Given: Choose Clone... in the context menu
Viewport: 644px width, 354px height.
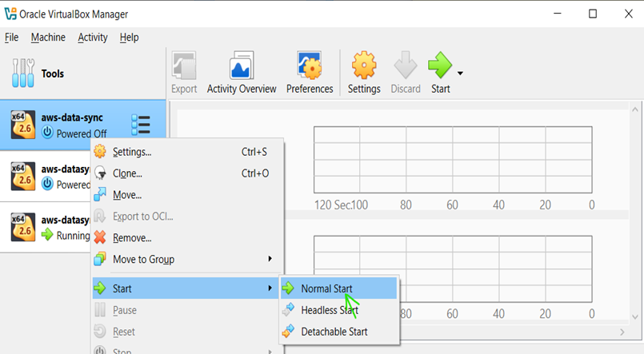Looking at the screenshot, I should [x=187, y=173].
